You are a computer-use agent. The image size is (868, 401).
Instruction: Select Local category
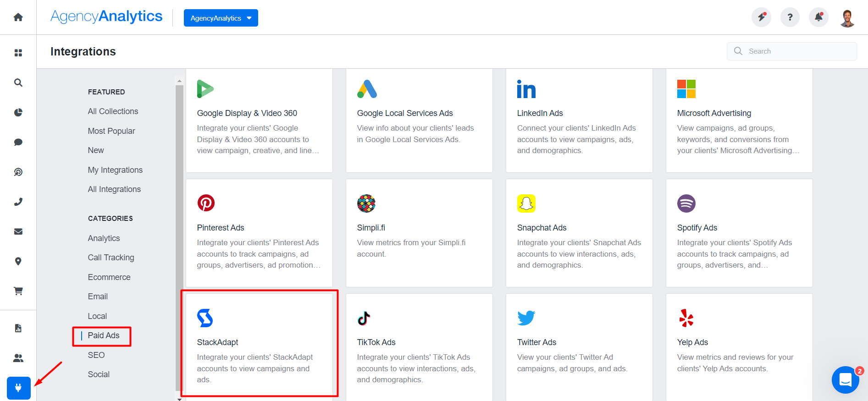(97, 316)
